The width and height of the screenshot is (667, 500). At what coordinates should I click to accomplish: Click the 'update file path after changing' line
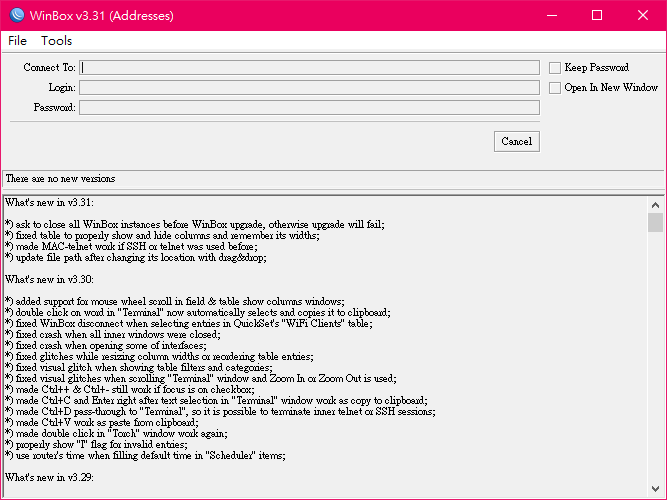click(x=136, y=257)
